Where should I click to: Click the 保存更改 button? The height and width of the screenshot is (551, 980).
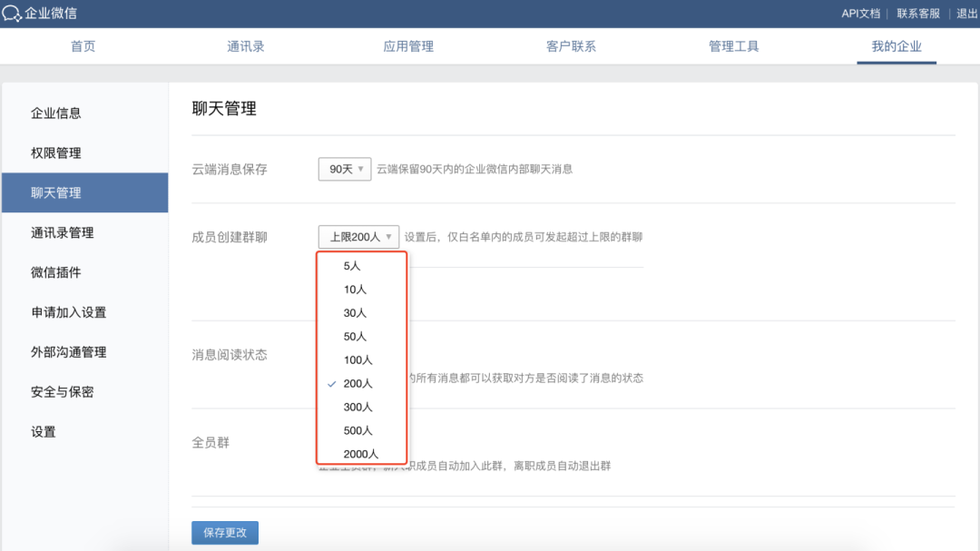(x=225, y=533)
